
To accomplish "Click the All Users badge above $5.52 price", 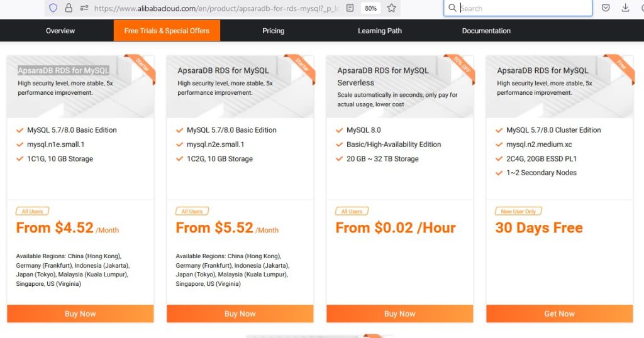I will (x=192, y=211).
